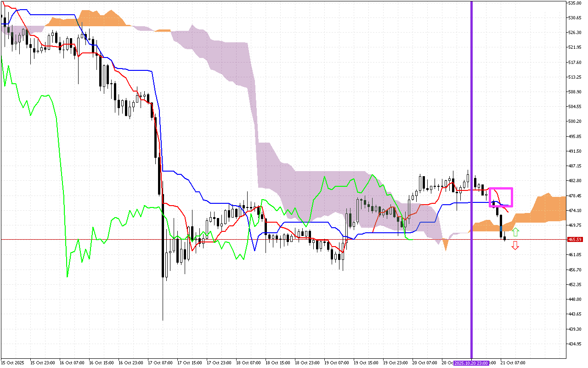Click the 18 Oct 07:00 time label

pos(248,363)
